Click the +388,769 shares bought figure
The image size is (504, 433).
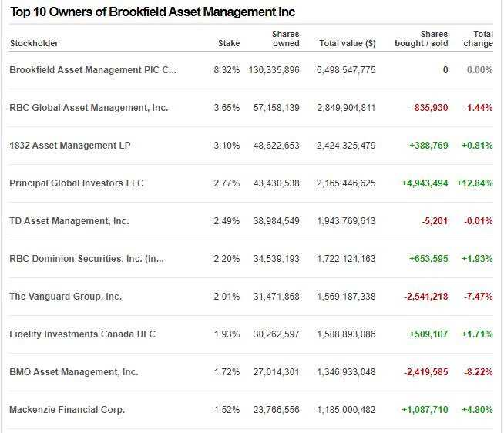428,146
